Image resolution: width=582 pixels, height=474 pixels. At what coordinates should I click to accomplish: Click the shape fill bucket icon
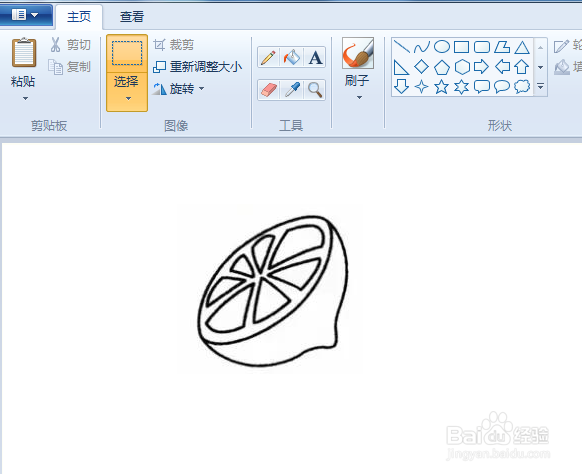click(x=562, y=67)
